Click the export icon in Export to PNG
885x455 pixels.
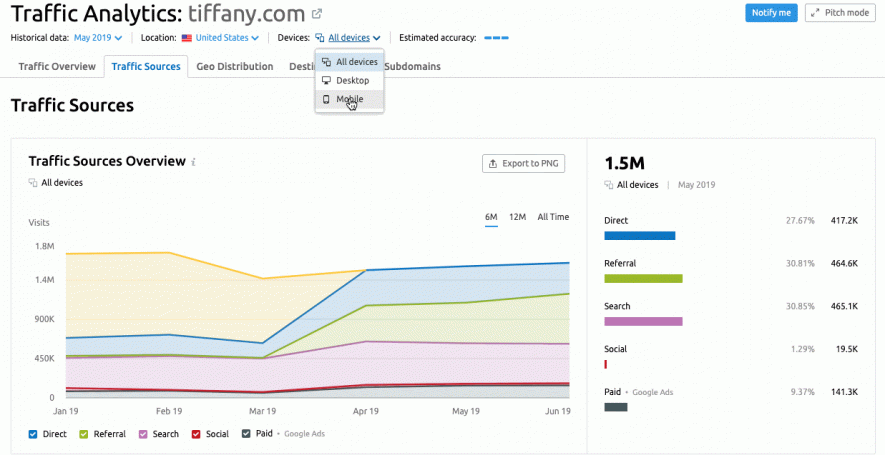[x=493, y=163]
